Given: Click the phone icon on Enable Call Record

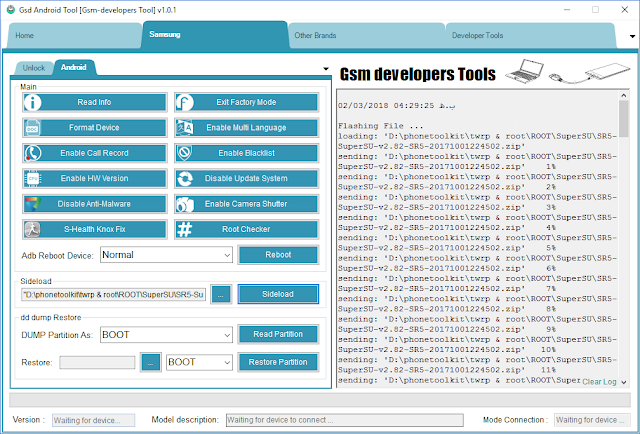Looking at the screenshot, I should tap(33, 153).
